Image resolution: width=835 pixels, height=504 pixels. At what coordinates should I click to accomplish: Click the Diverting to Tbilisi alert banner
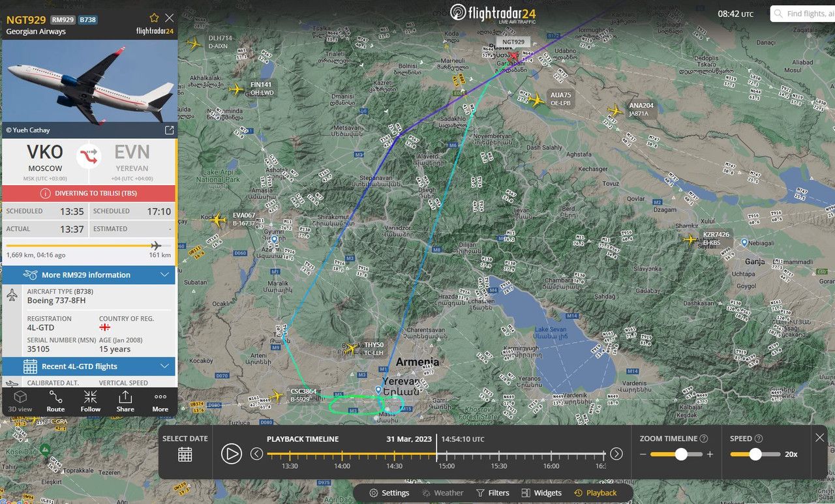[x=89, y=193]
